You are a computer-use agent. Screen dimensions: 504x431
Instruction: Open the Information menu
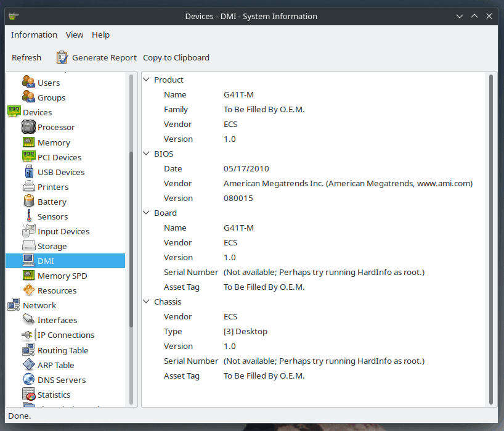click(34, 35)
